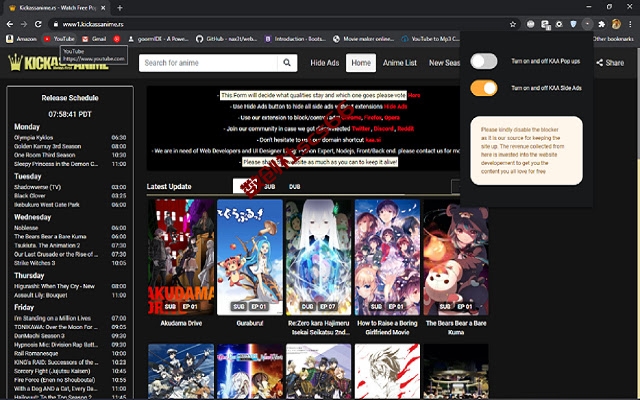Image resolution: width=640 pixels, height=400 pixels.
Task: Select Sorcery Fight (Jujutsu Kaisen) entry
Action: pos(52,371)
